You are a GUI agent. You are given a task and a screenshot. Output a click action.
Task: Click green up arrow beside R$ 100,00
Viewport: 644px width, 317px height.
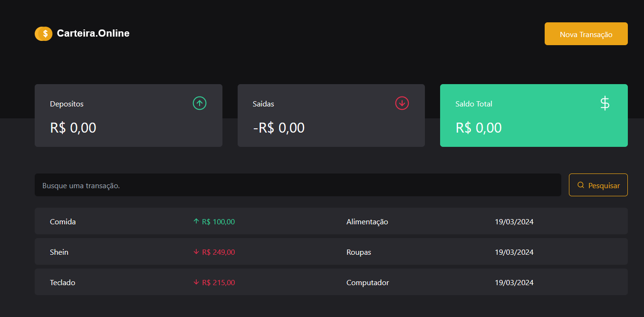click(196, 221)
